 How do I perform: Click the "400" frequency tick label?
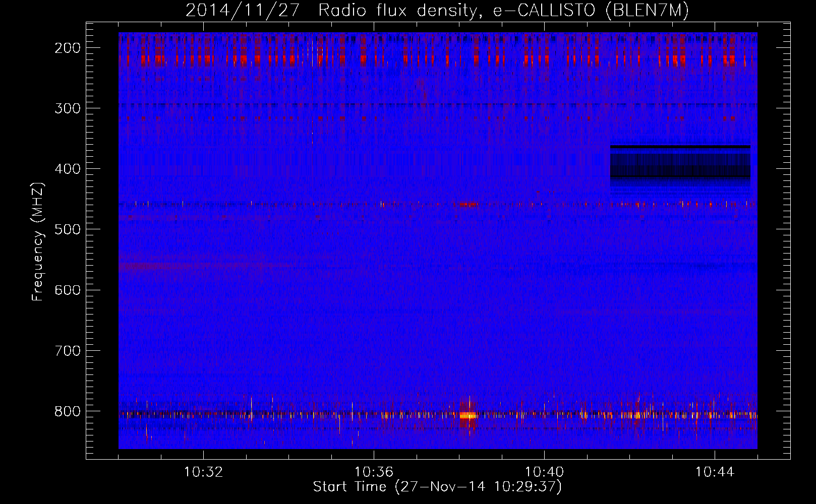pos(68,169)
